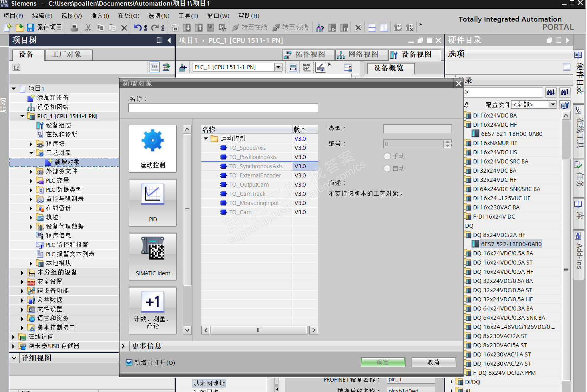This screenshot has width=587, height=392.
Task: Select the 自动 radio button
Action: [387, 168]
